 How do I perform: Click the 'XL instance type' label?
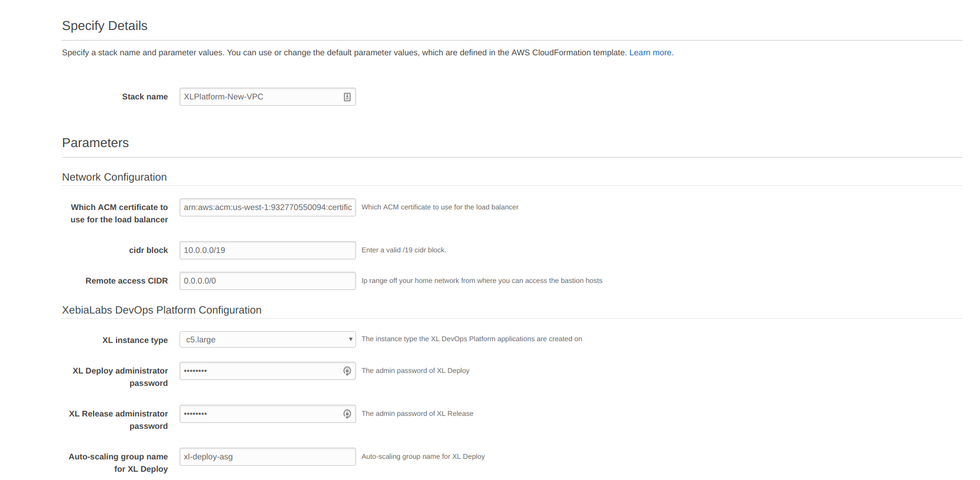click(x=135, y=340)
